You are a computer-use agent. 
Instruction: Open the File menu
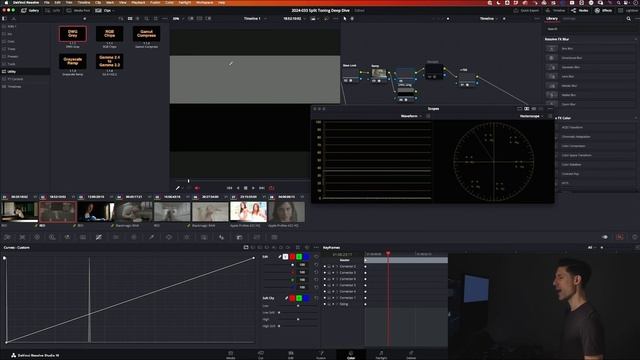coord(47,2)
